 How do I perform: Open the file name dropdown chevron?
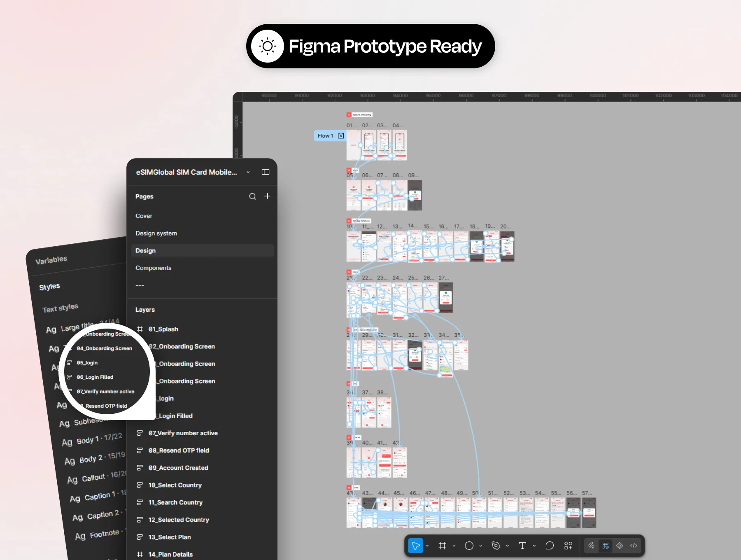(x=248, y=172)
